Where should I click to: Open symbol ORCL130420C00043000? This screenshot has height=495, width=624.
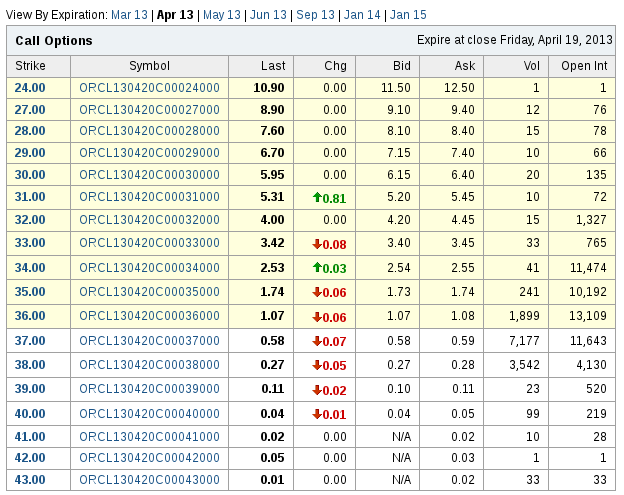[149, 479]
